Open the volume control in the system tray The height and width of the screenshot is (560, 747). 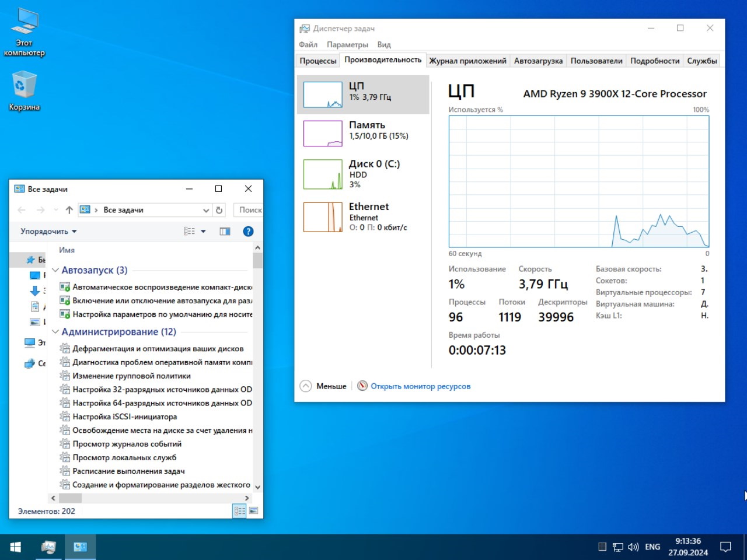coord(633,547)
